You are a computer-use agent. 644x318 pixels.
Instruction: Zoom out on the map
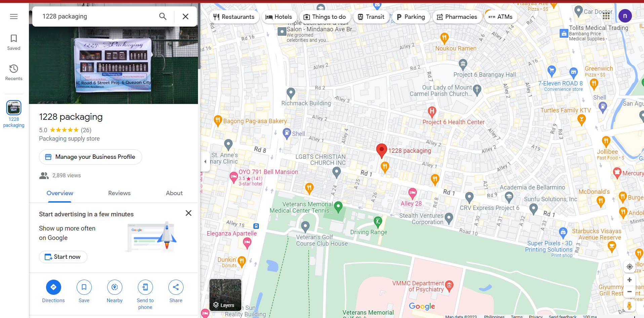630,292
